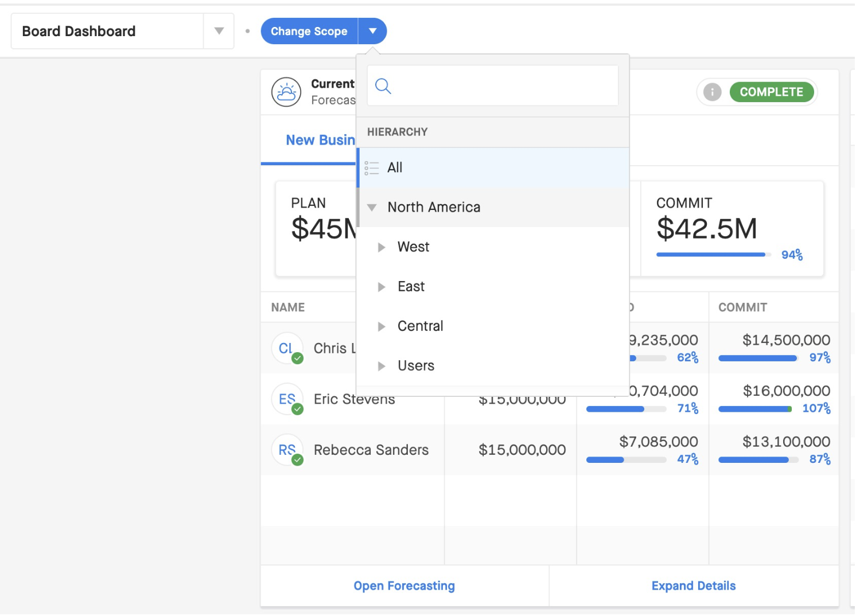The image size is (856, 616).
Task: Click the Board Dashboard title field
Action: point(107,31)
